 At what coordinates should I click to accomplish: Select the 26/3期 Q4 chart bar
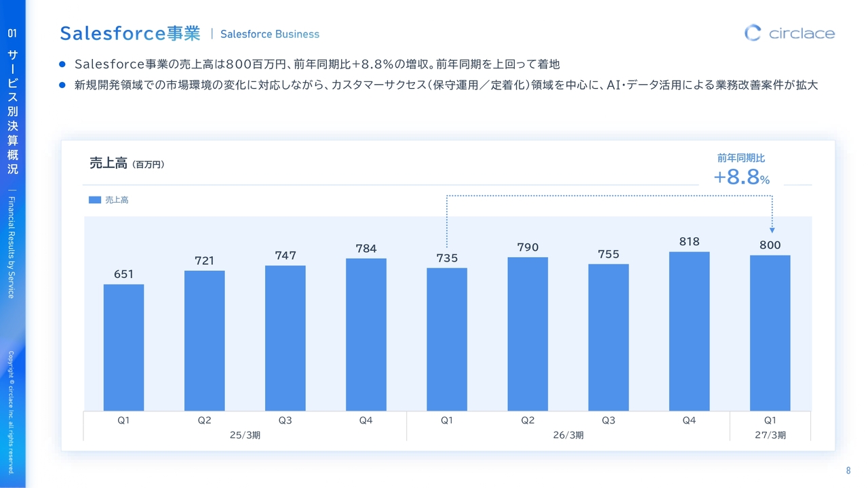click(689, 331)
